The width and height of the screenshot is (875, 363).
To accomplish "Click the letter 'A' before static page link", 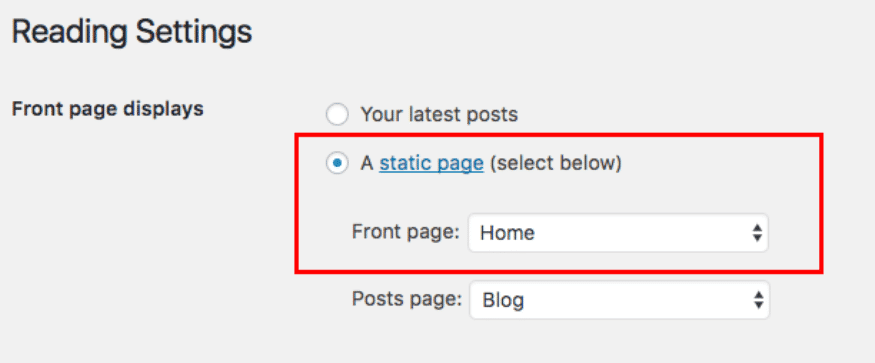I will (366, 164).
